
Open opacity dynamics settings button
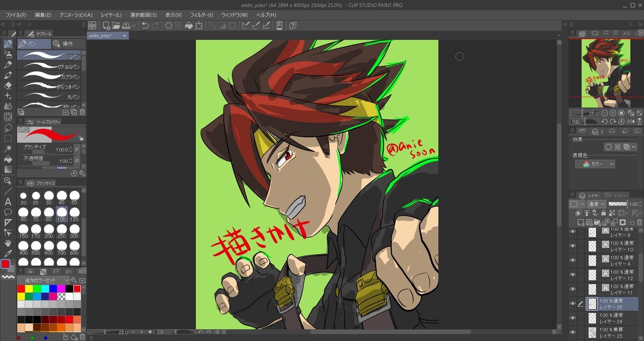coord(77,161)
